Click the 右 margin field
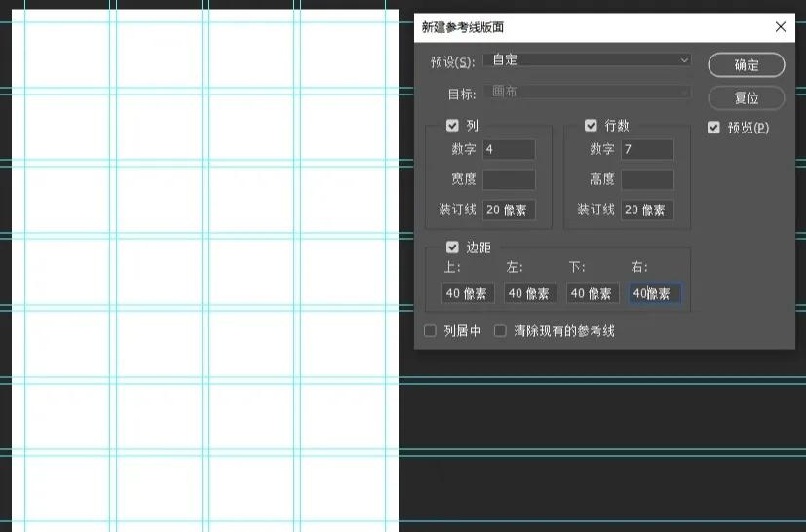The height and width of the screenshot is (532, 806). point(655,293)
